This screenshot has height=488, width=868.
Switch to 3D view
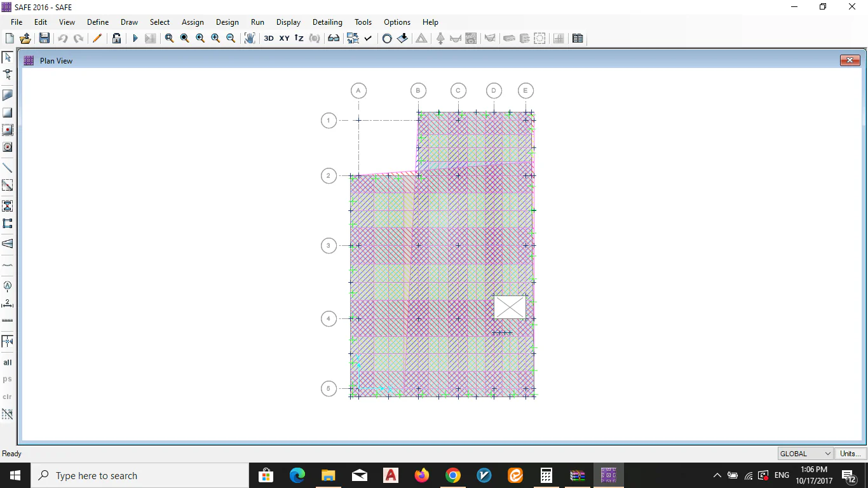click(269, 38)
